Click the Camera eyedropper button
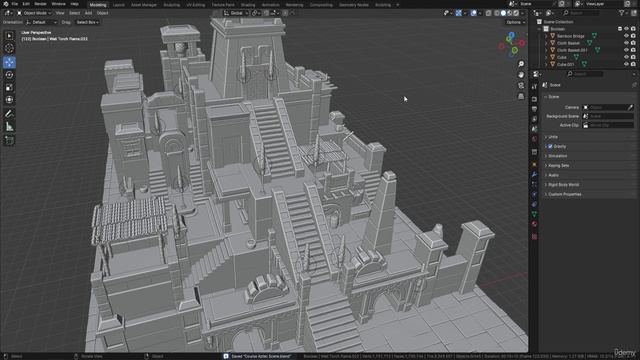640x360 pixels. point(630,107)
